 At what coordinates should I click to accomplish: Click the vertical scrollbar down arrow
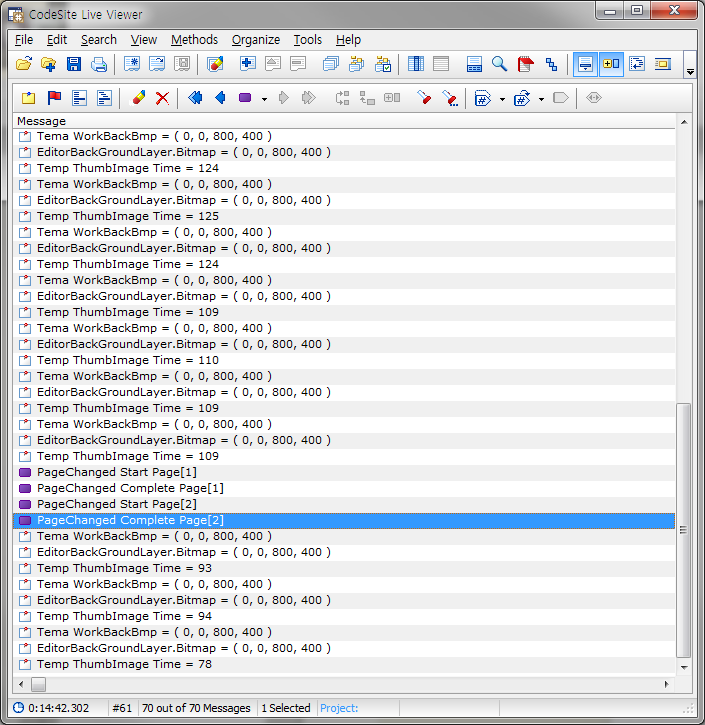[x=684, y=667]
